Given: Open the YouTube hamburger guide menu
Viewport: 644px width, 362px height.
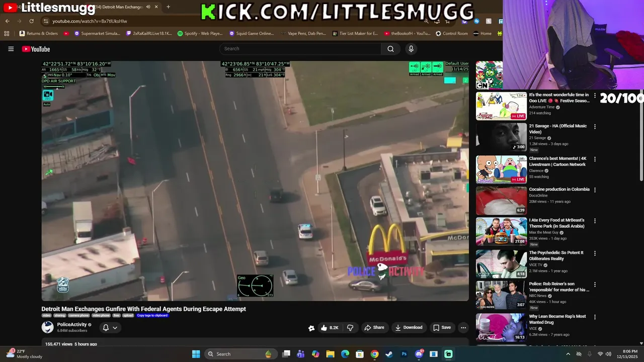Looking at the screenshot, I should pos(11,49).
